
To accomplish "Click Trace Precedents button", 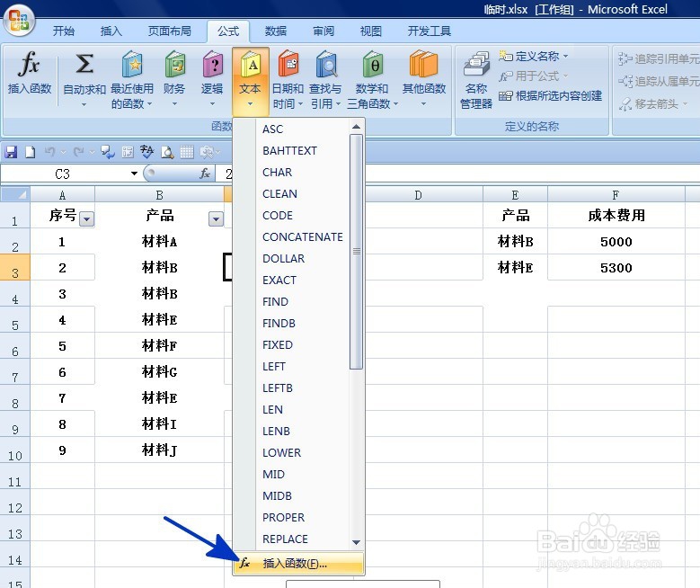I will 659,58.
